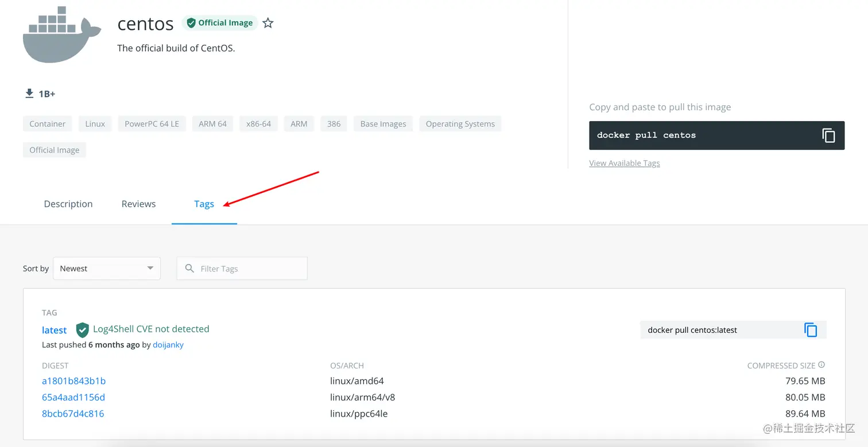Click the magnifier icon in Filter Tags
This screenshot has width=868, height=447.
pyautogui.click(x=189, y=268)
